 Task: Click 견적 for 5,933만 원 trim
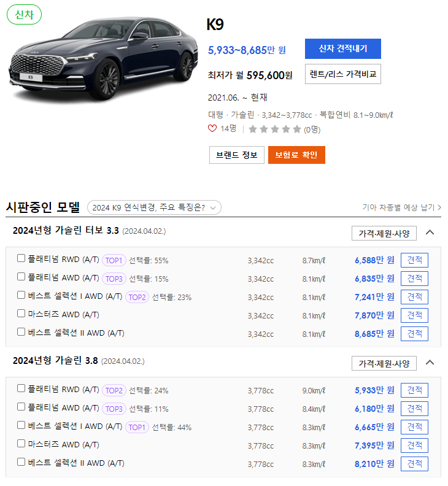pyautogui.click(x=414, y=390)
